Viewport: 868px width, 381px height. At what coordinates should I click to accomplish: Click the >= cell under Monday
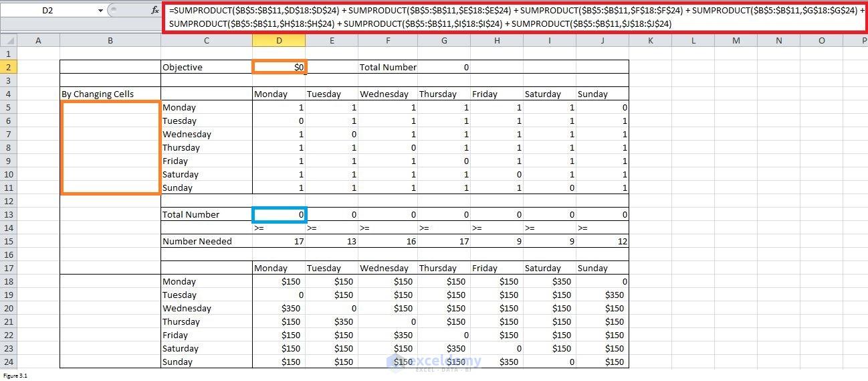pyautogui.click(x=279, y=228)
